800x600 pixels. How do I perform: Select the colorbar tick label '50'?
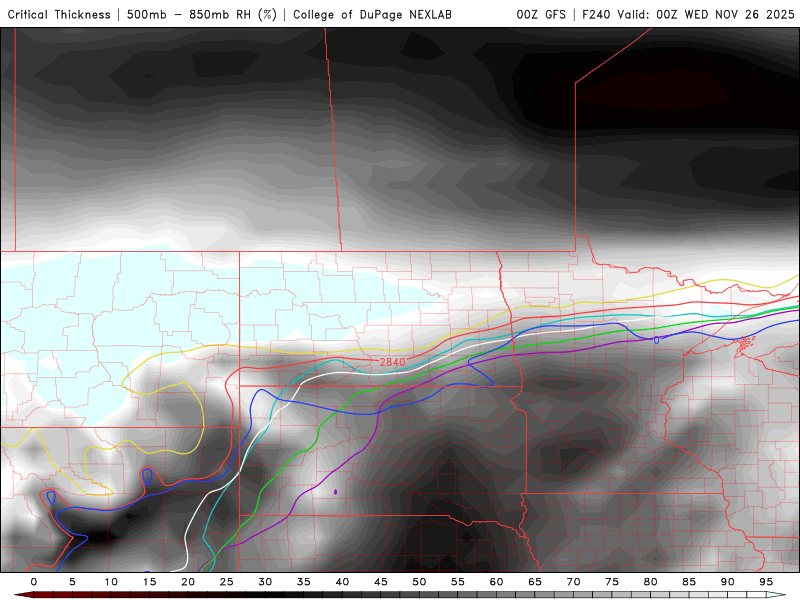click(x=419, y=582)
